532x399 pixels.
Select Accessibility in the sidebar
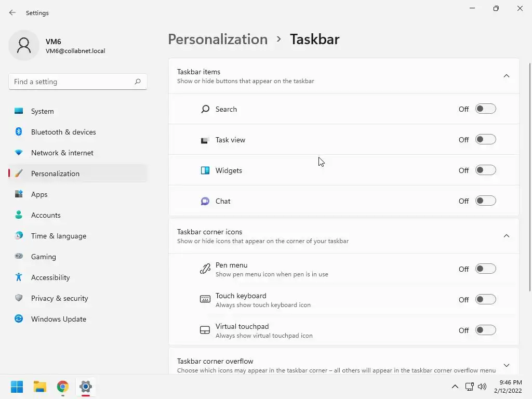point(78,277)
